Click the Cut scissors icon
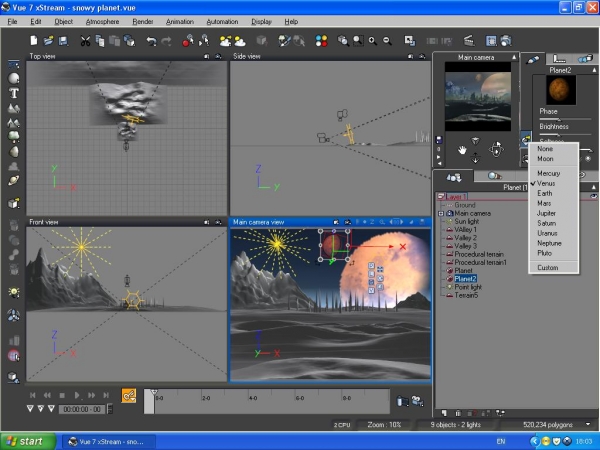 click(x=85, y=41)
